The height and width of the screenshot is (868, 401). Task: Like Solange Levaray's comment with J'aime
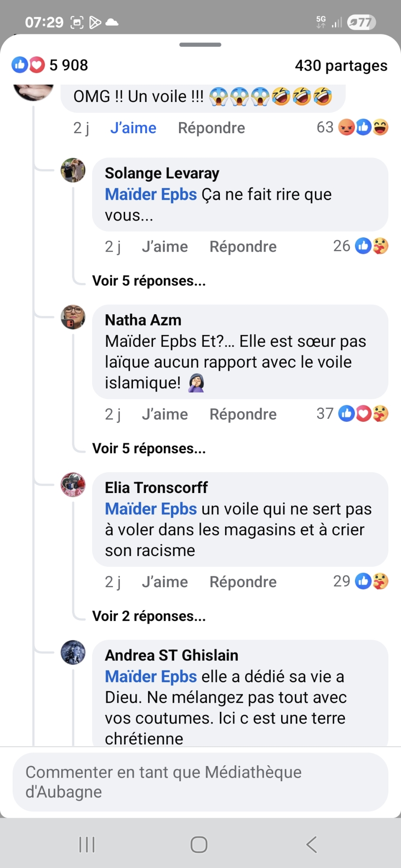coord(165,247)
